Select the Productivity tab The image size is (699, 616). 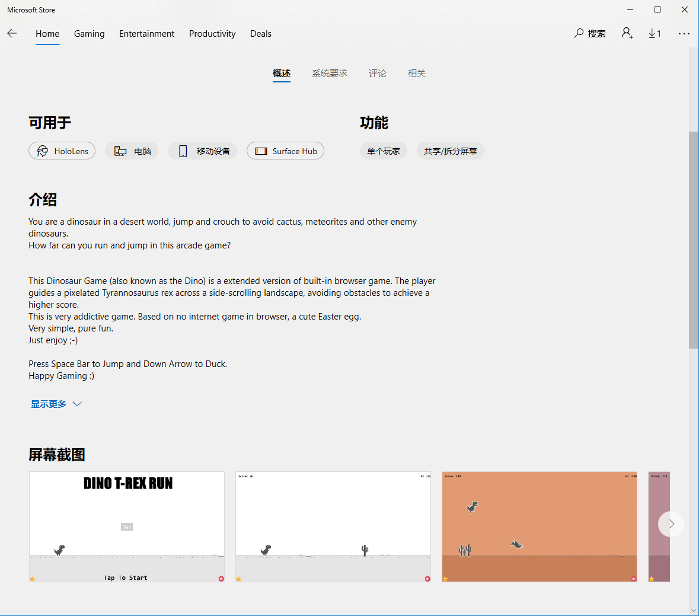[x=212, y=34]
